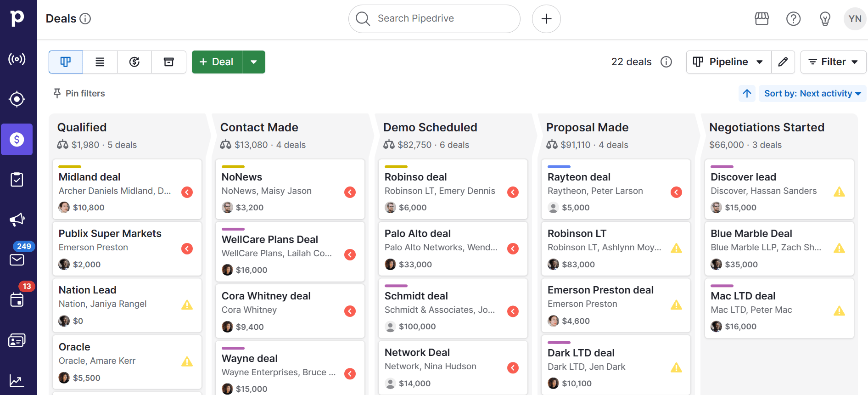Click the edit pipeline pencil icon

tap(783, 62)
